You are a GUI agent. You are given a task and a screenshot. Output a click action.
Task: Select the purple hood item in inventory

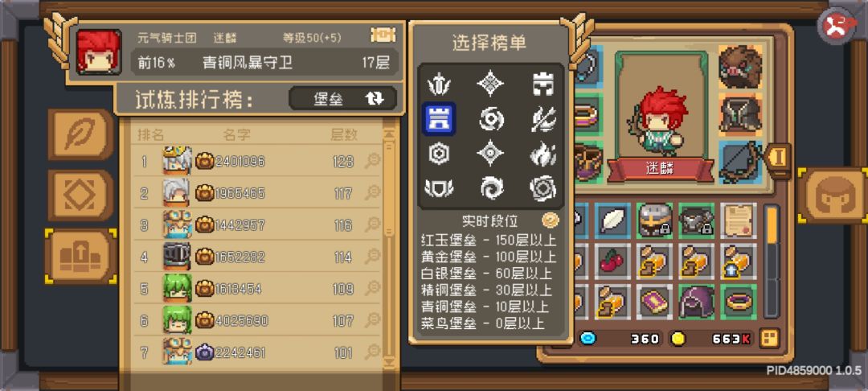(696, 301)
